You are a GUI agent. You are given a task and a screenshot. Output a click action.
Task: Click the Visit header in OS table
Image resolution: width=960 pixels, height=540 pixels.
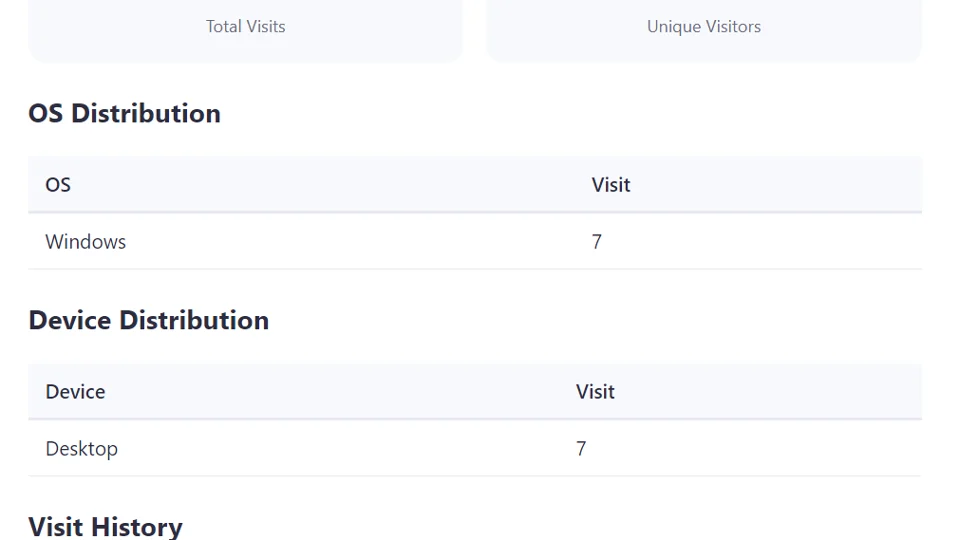point(611,185)
